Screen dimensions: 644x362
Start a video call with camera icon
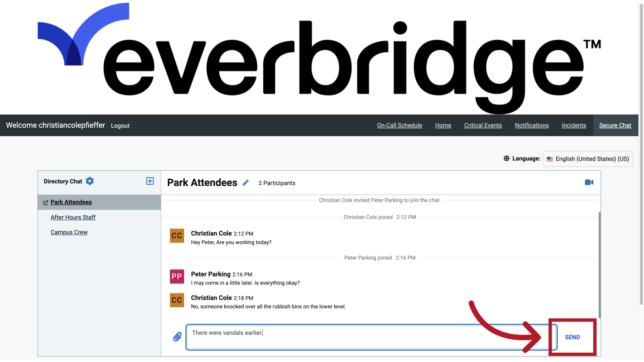coord(589,182)
